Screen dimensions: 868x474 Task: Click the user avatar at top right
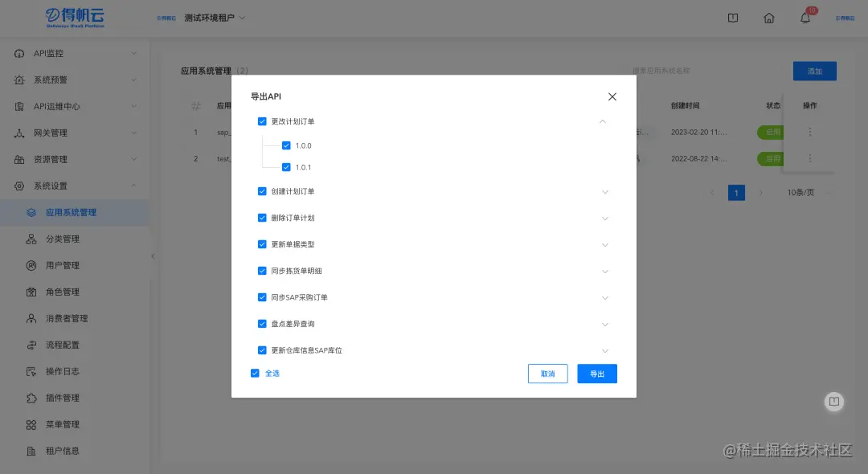845,18
